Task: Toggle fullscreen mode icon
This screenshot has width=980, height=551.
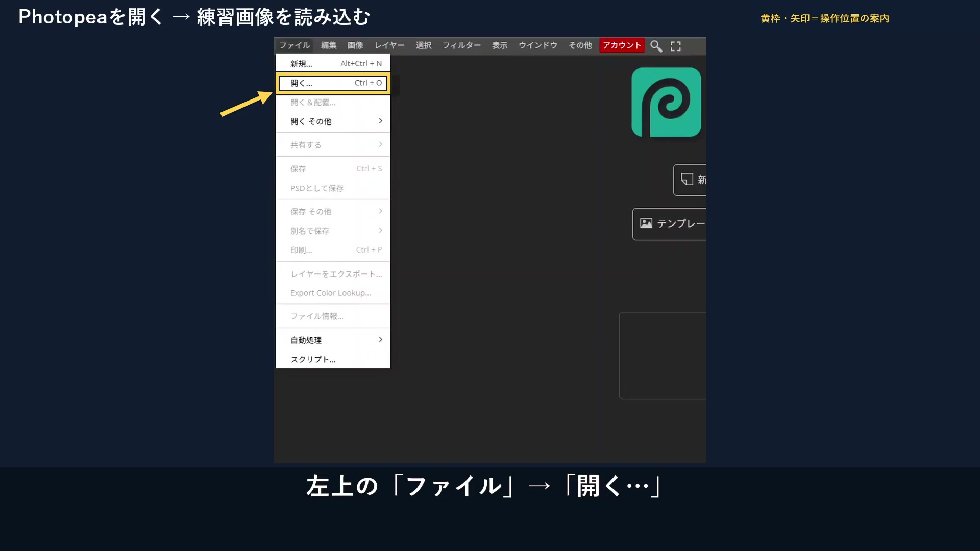Action: [676, 46]
